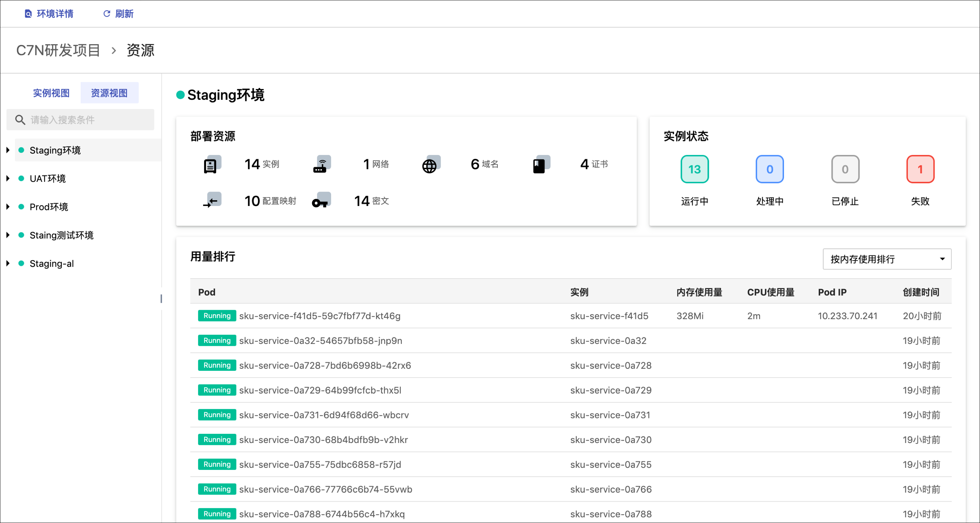Click the green status dot of Prod环境
Screen dimensions: 980x523
tap(21, 207)
